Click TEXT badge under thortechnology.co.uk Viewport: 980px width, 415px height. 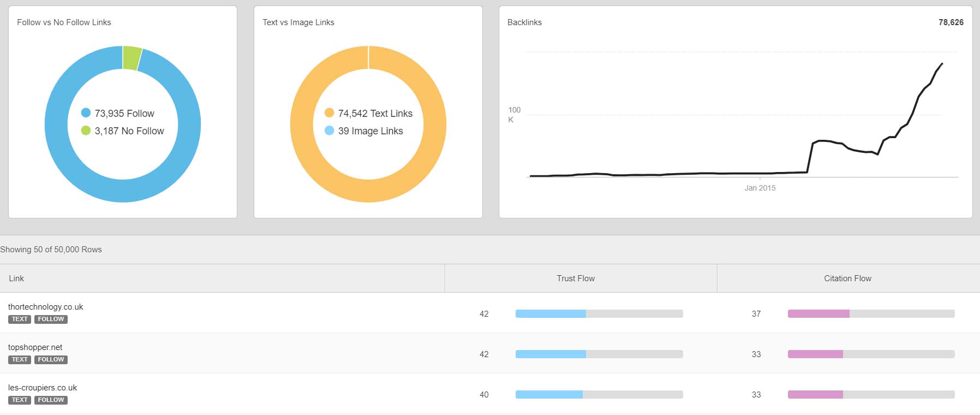20,319
